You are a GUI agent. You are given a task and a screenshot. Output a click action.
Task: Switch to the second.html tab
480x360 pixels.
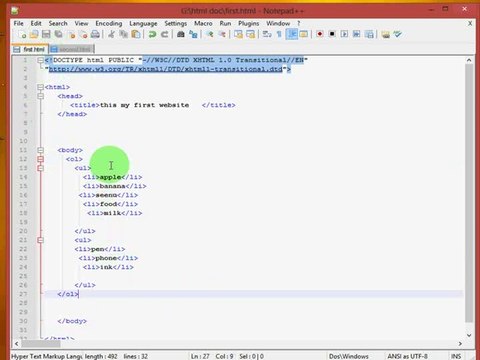point(71,49)
